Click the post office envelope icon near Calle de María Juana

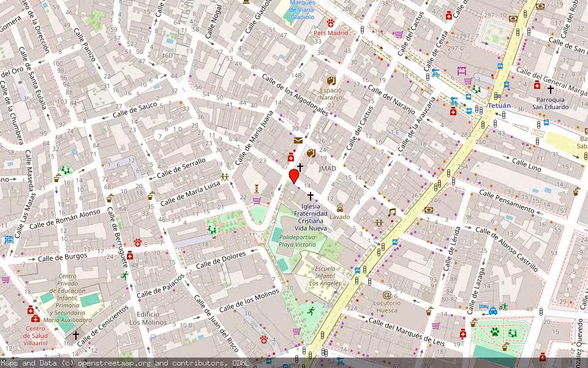coord(298,140)
